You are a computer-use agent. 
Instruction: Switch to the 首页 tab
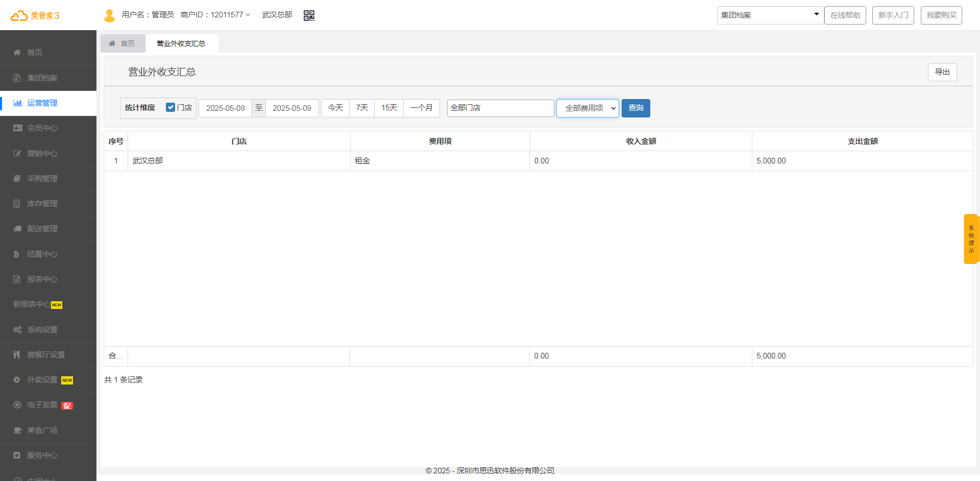click(122, 43)
